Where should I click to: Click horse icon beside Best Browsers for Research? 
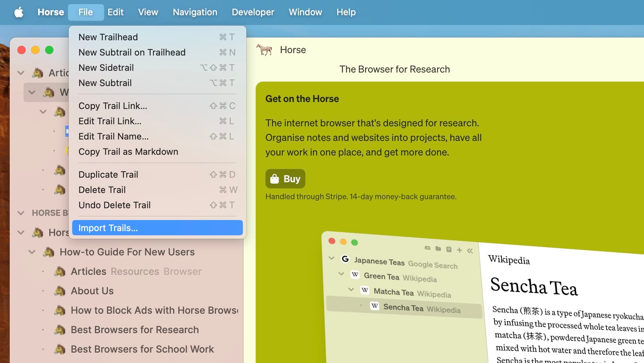60,330
